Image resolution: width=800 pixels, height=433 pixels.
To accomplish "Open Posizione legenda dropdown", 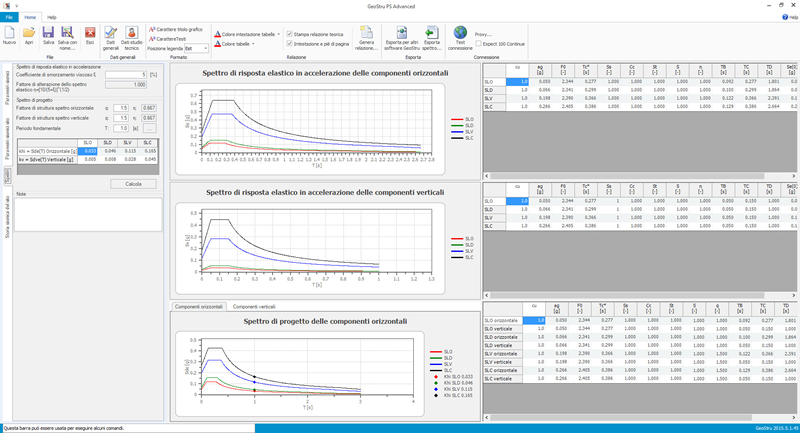I will click(x=205, y=48).
